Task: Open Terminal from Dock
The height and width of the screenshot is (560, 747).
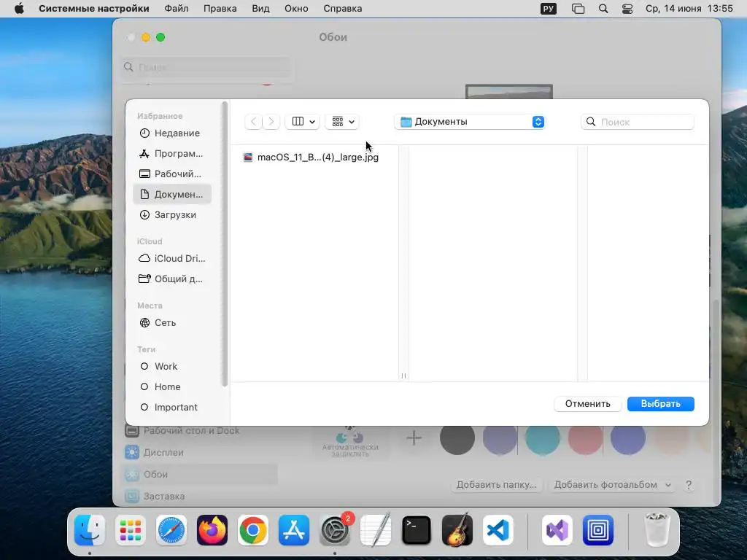Action: 417,530
